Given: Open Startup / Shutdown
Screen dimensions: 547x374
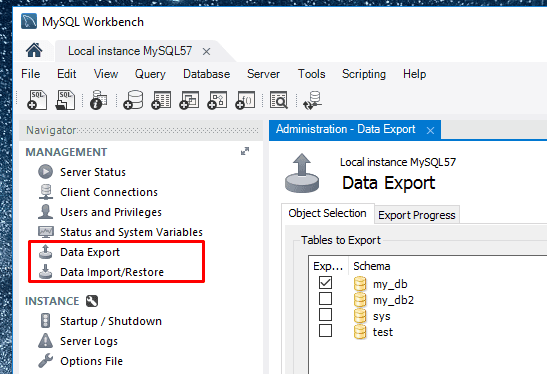Looking at the screenshot, I should [111, 321].
